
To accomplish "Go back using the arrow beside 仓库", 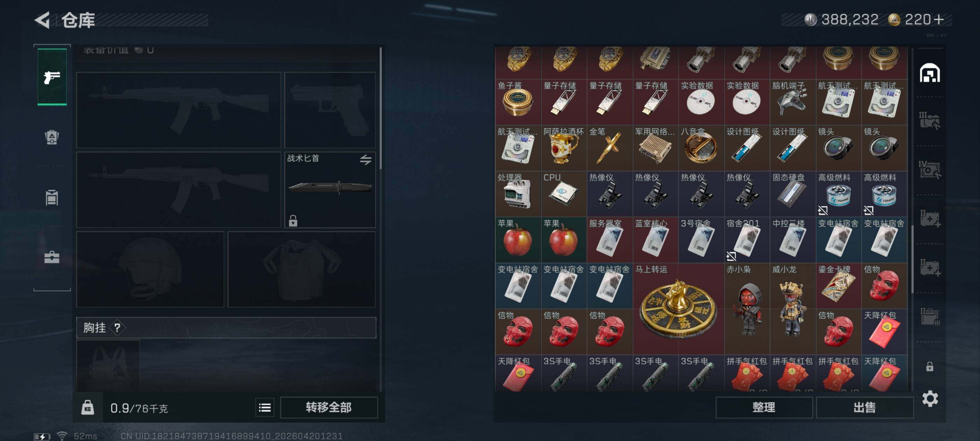I will (x=43, y=20).
